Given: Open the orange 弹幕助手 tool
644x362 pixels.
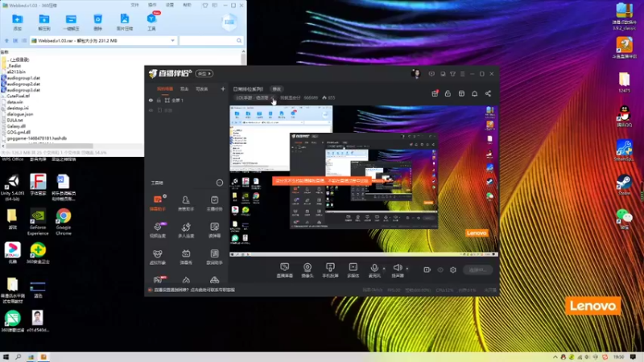Looking at the screenshot, I should (x=158, y=203).
